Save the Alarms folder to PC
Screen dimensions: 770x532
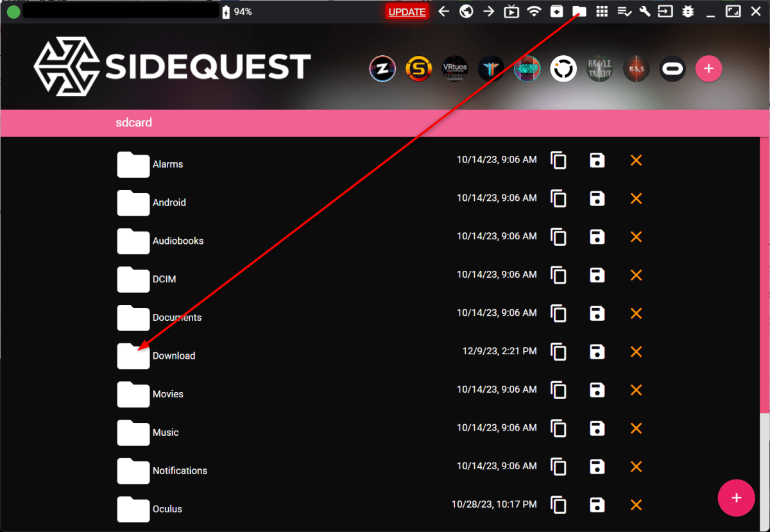pyautogui.click(x=597, y=160)
